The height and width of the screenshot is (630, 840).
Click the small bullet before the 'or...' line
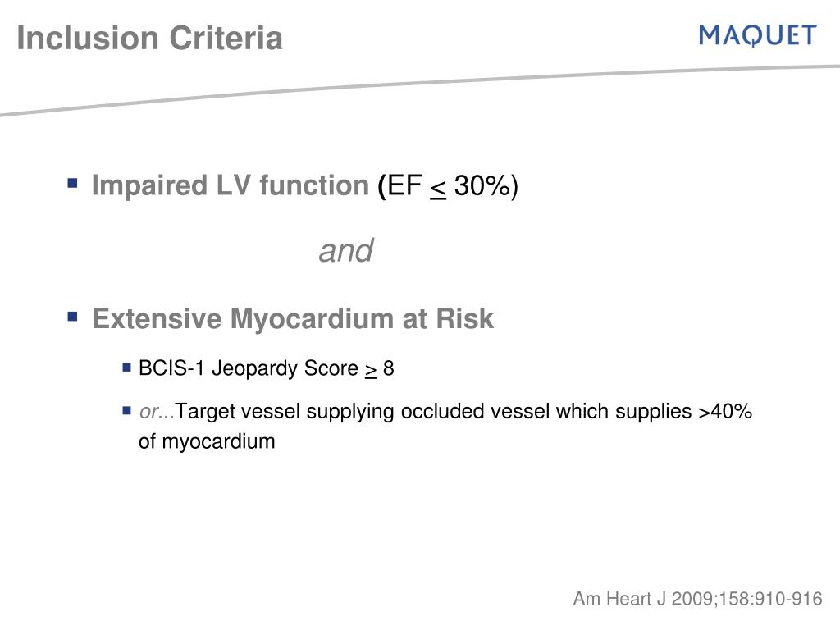click(x=126, y=411)
